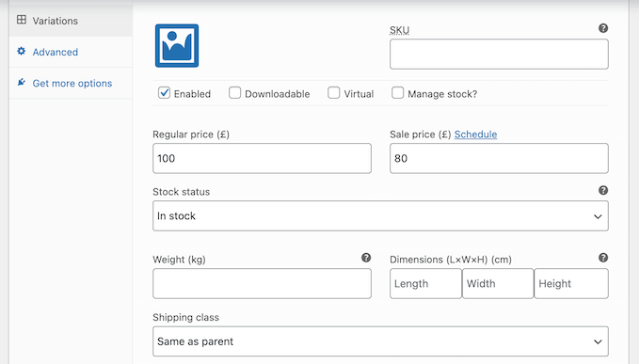The height and width of the screenshot is (364, 640).
Task: Click the Variations grid icon
Action: (22, 20)
